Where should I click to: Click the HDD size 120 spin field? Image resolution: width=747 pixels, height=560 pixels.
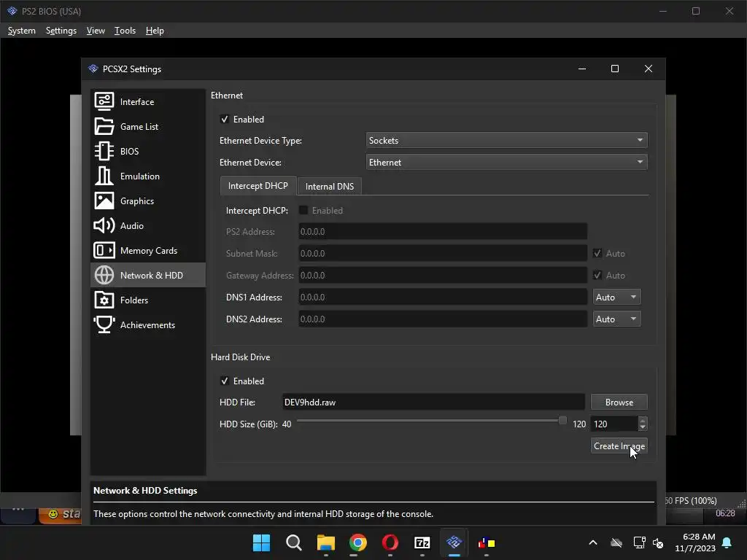point(614,424)
